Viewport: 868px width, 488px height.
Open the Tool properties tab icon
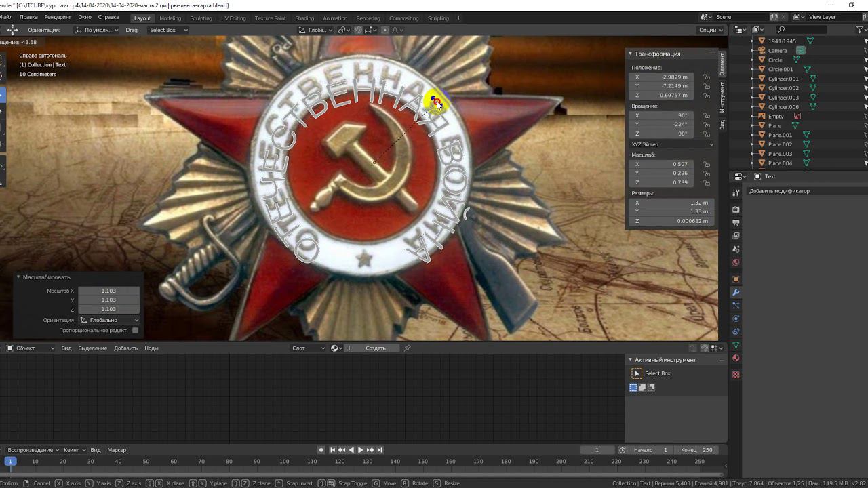736,192
